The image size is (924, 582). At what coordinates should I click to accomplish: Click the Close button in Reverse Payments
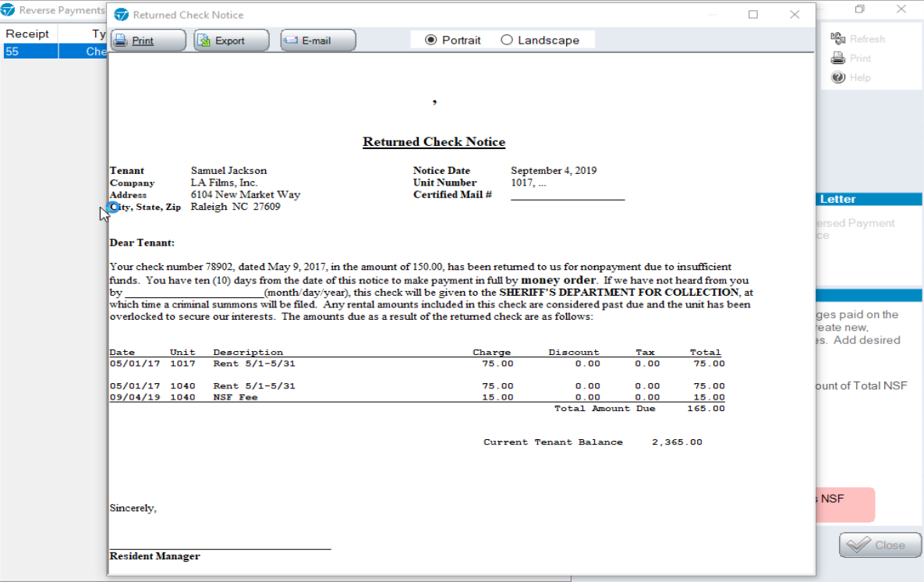tap(880, 545)
